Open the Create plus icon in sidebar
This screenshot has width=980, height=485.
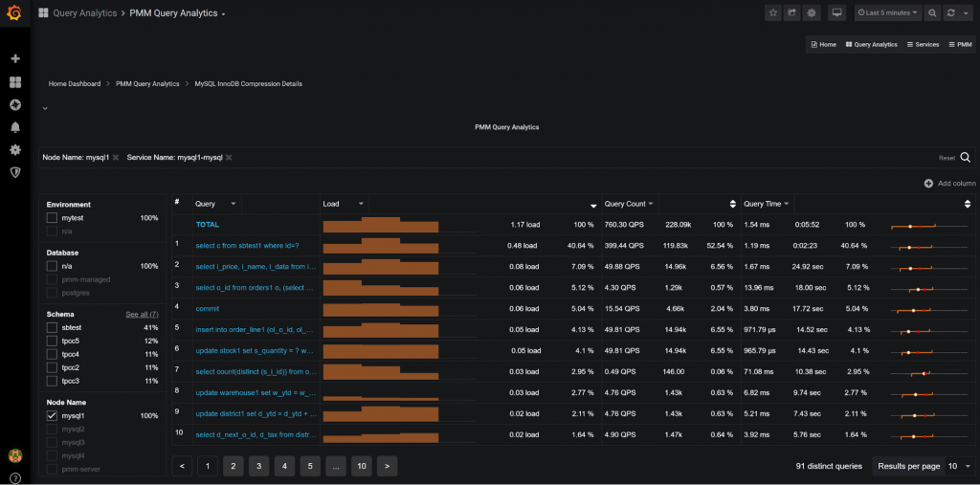[x=15, y=58]
